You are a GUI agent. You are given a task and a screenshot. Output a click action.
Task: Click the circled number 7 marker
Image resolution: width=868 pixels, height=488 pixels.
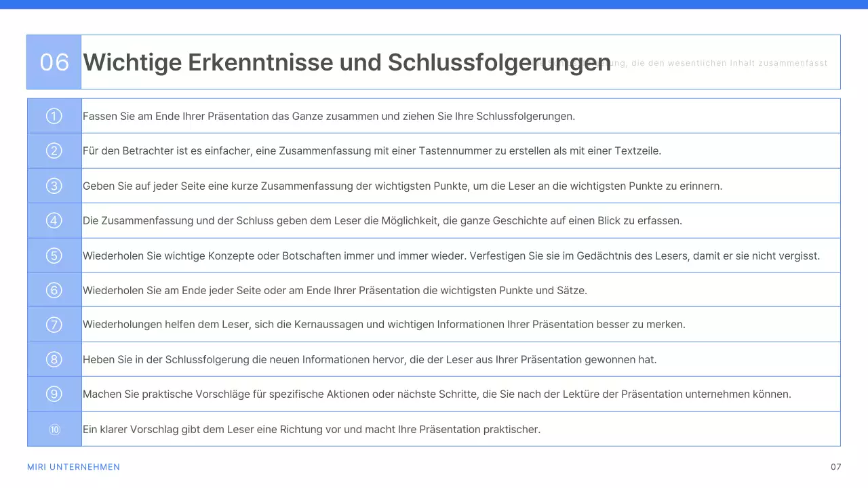point(54,325)
